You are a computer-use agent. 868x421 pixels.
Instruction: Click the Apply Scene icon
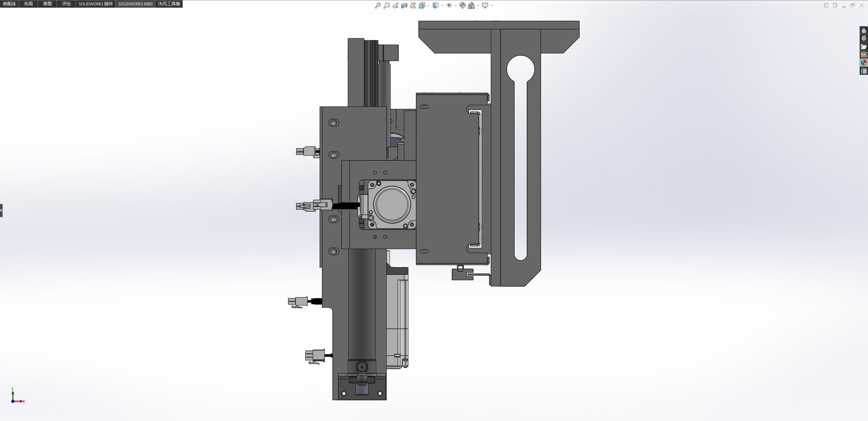471,5
